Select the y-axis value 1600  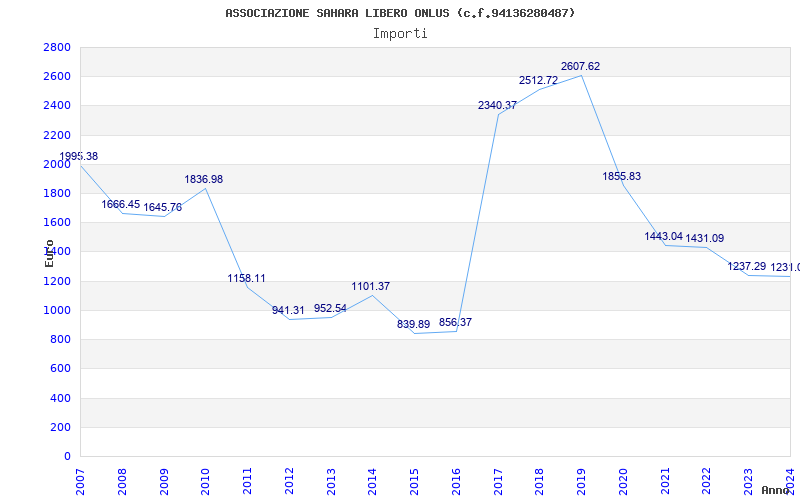click(x=57, y=222)
